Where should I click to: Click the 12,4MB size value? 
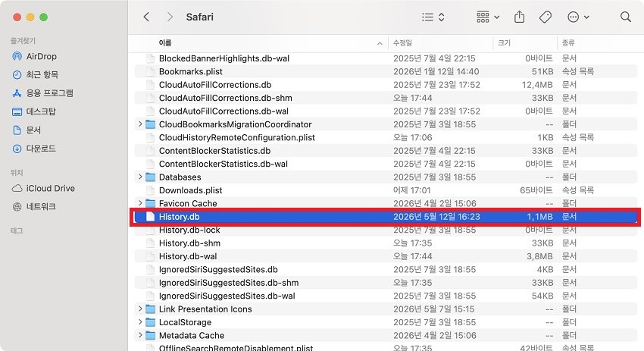pyautogui.click(x=537, y=85)
